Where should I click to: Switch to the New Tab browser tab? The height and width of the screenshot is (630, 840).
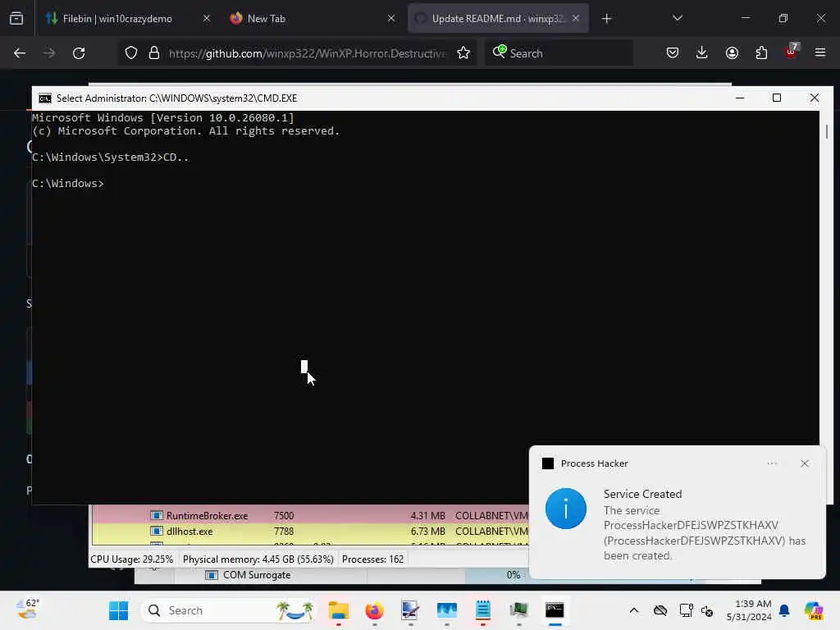[313, 19]
